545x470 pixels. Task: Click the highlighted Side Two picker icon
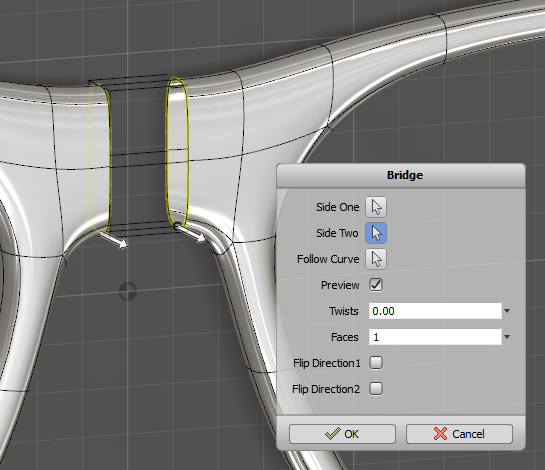pos(376,233)
